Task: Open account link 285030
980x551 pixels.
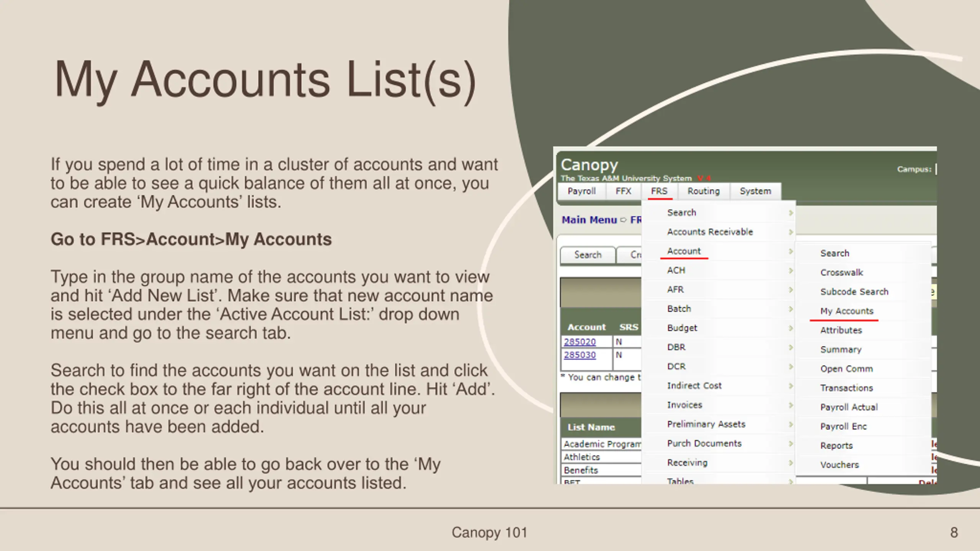Action: point(580,355)
